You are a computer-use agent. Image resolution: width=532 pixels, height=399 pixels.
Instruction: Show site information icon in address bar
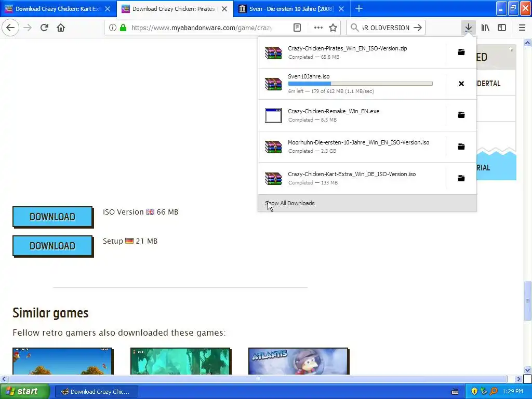tap(113, 28)
